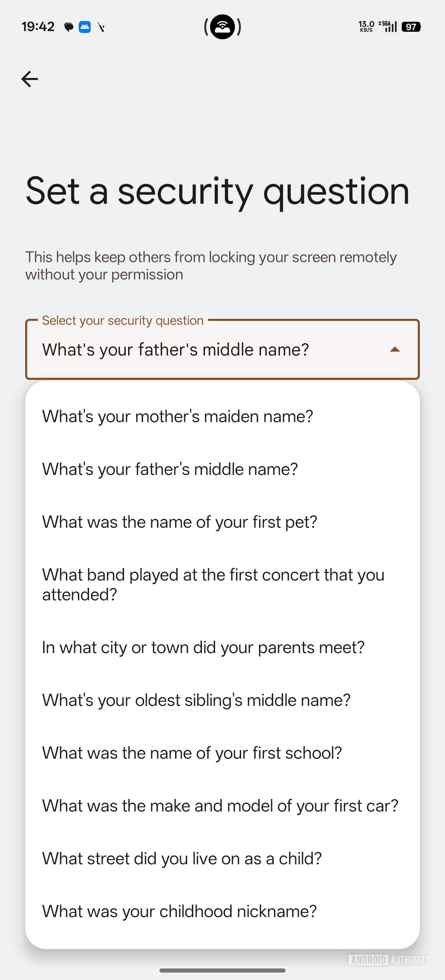Click the security question selection field
445x980 pixels.
pos(206,349)
